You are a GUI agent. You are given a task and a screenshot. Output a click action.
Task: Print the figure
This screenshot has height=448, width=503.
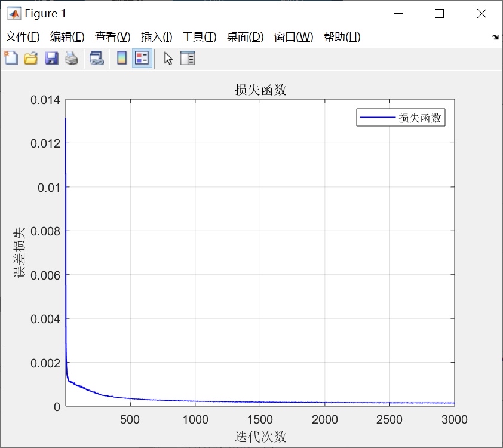71,58
